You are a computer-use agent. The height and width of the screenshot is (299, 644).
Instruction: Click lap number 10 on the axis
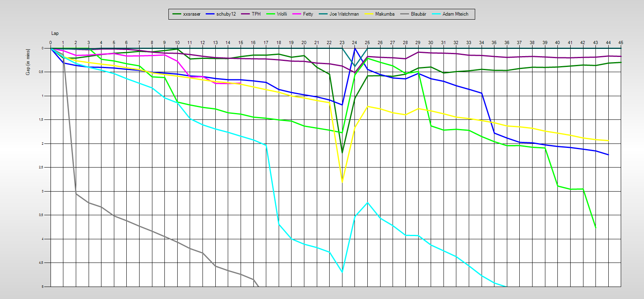(177, 42)
